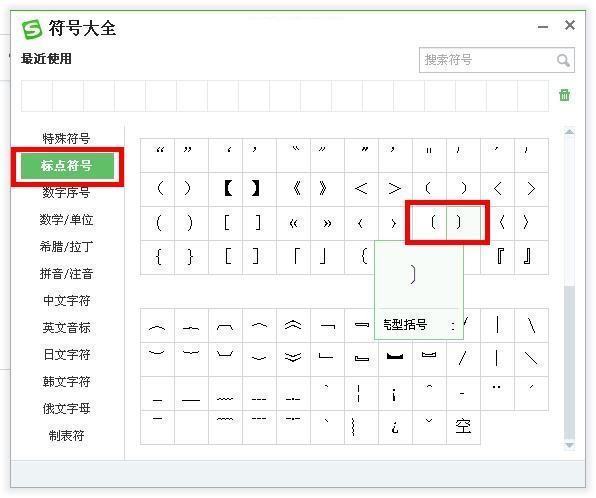Insert the black lenticular left bracket 【

coord(225,189)
